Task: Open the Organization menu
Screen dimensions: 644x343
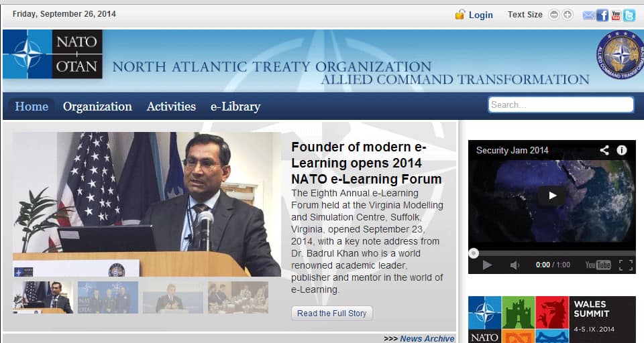Action: 97,107
